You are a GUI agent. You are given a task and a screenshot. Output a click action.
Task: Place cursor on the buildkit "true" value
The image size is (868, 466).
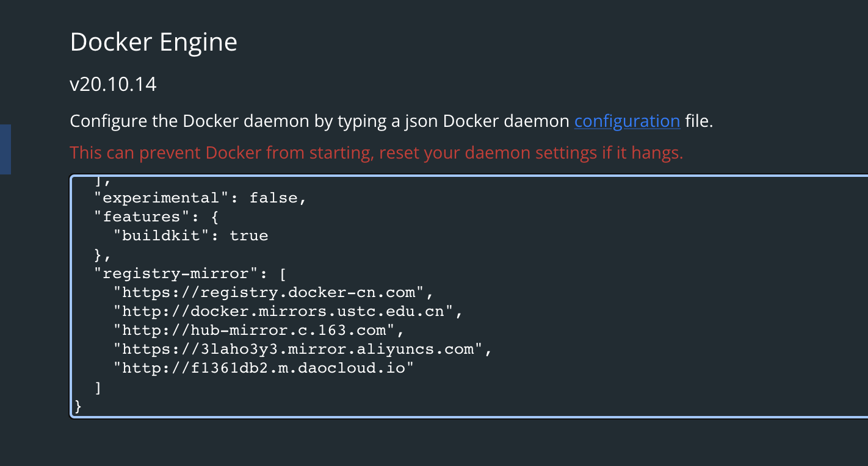click(248, 235)
